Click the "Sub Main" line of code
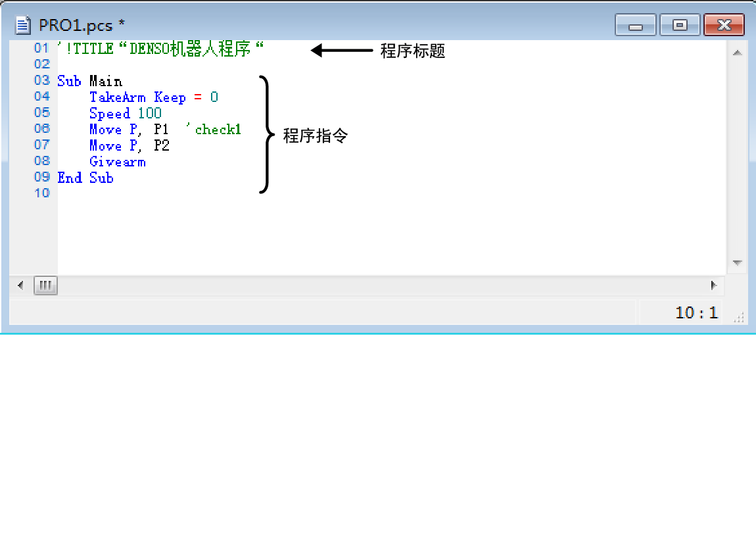756x542 pixels. click(89, 82)
